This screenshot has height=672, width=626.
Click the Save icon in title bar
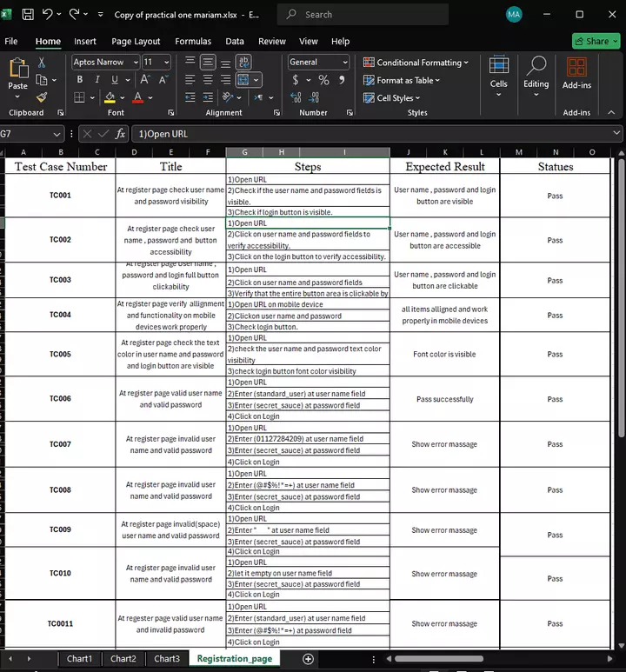pos(28,15)
